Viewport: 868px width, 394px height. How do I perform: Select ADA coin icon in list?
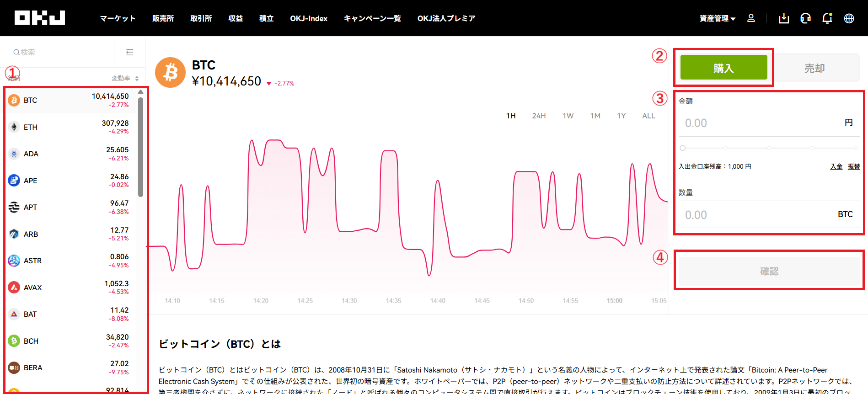click(14, 154)
